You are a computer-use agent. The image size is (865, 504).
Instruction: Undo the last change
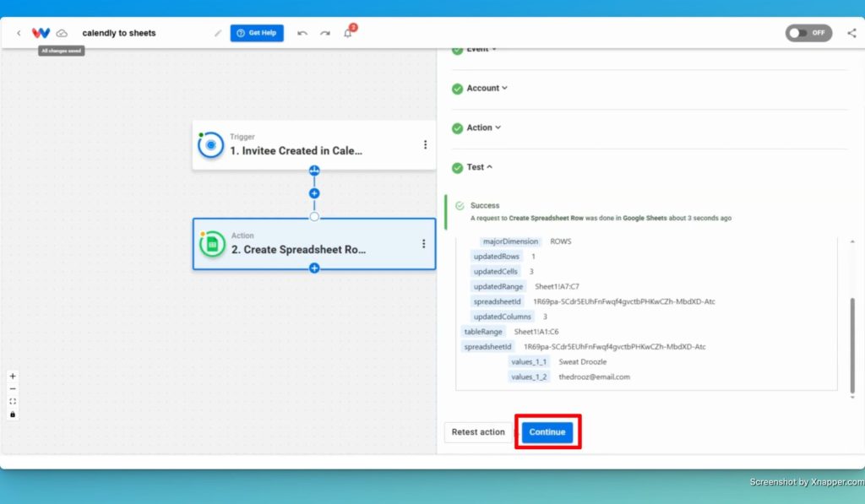302,33
